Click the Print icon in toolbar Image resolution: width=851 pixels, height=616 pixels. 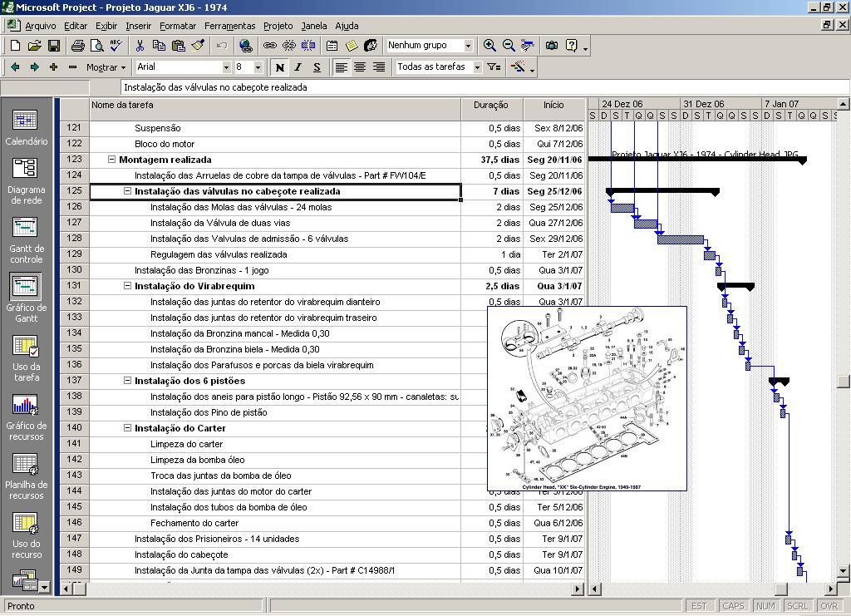pyautogui.click(x=77, y=46)
